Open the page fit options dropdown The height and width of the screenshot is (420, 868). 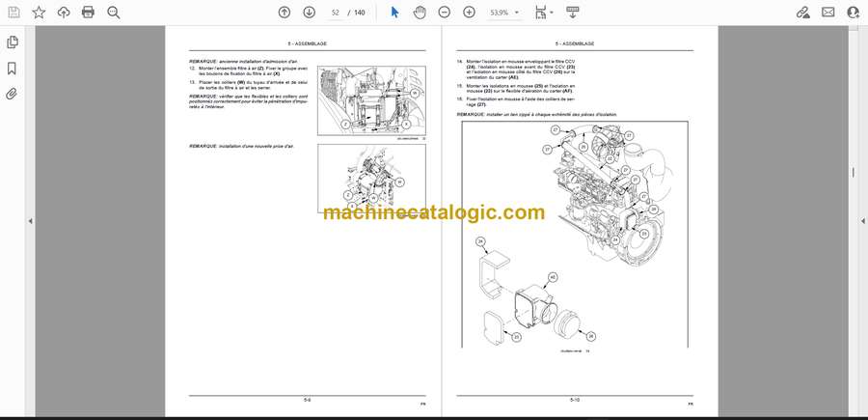click(544, 13)
